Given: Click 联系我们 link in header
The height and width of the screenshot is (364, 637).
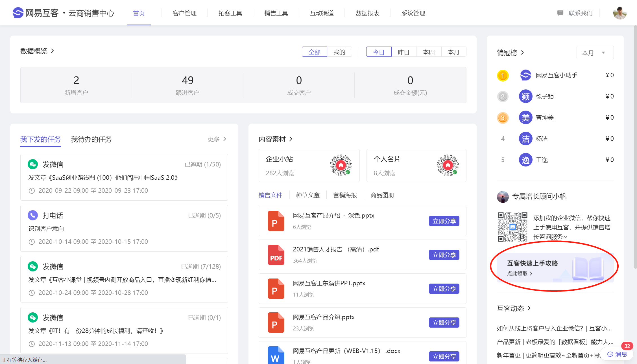Looking at the screenshot, I should [581, 13].
